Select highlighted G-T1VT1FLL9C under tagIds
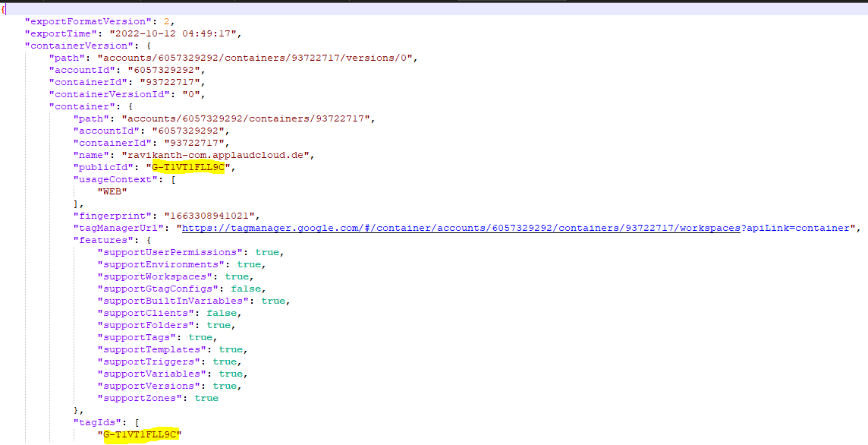This screenshot has width=868, height=445. tap(140, 434)
